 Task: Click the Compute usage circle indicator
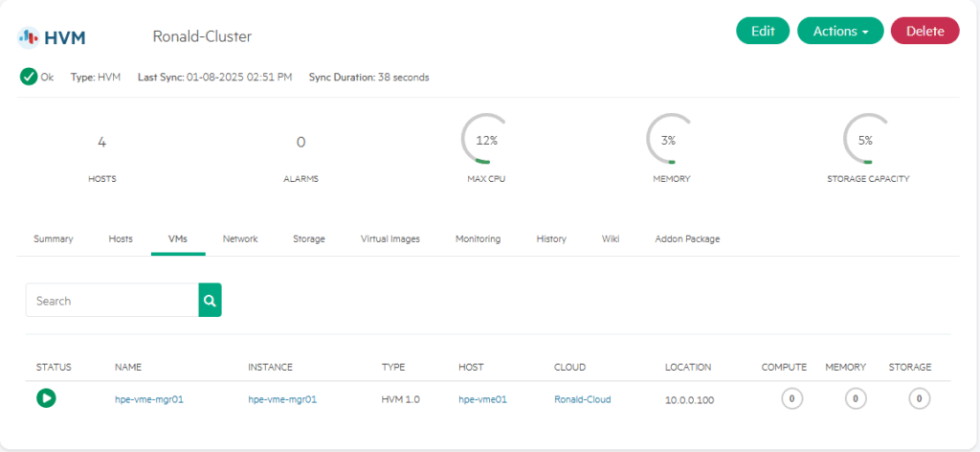pyautogui.click(x=791, y=398)
